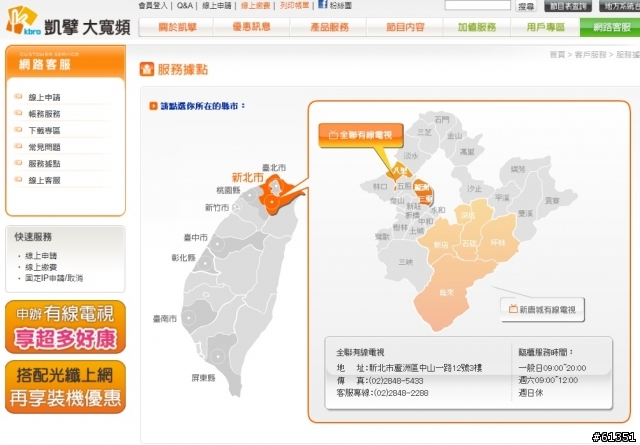The width and height of the screenshot is (640, 445).
Task: Open the 關於凱擘 menu
Action: [x=177, y=27]
